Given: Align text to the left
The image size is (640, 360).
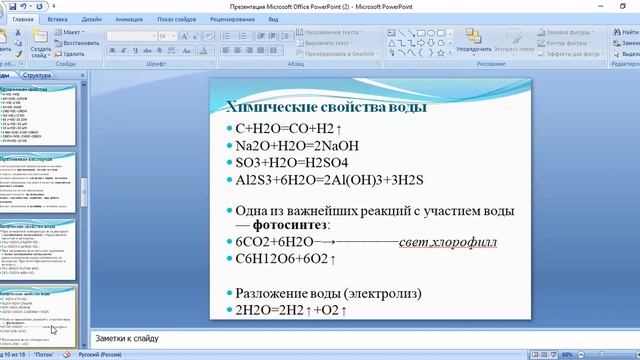Looking at the screenshot, I should click(x=226, y=51).
